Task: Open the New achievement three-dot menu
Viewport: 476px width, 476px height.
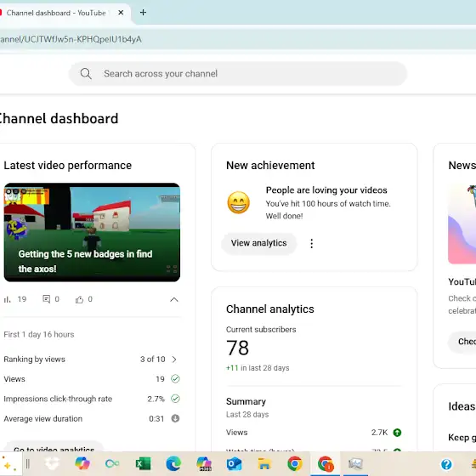Action: coord(311,243)
